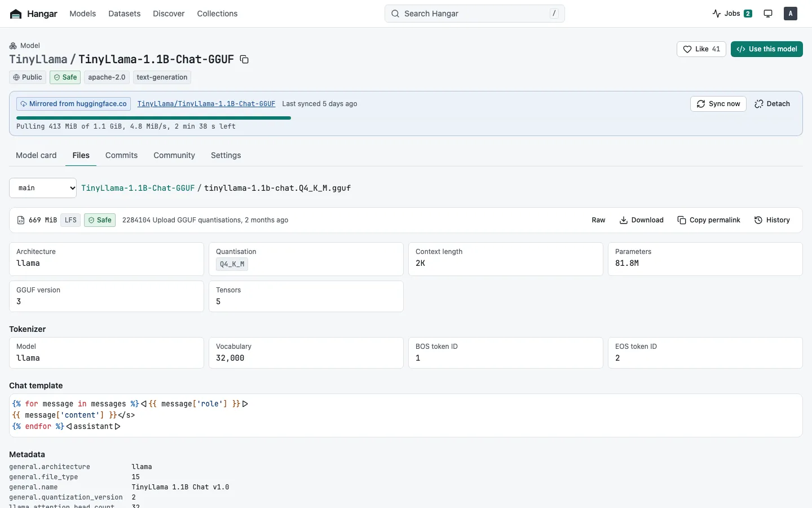This screenshot has width=812, height=508.
Task: Click Copy permalink
Action: (x=709, y=220)
